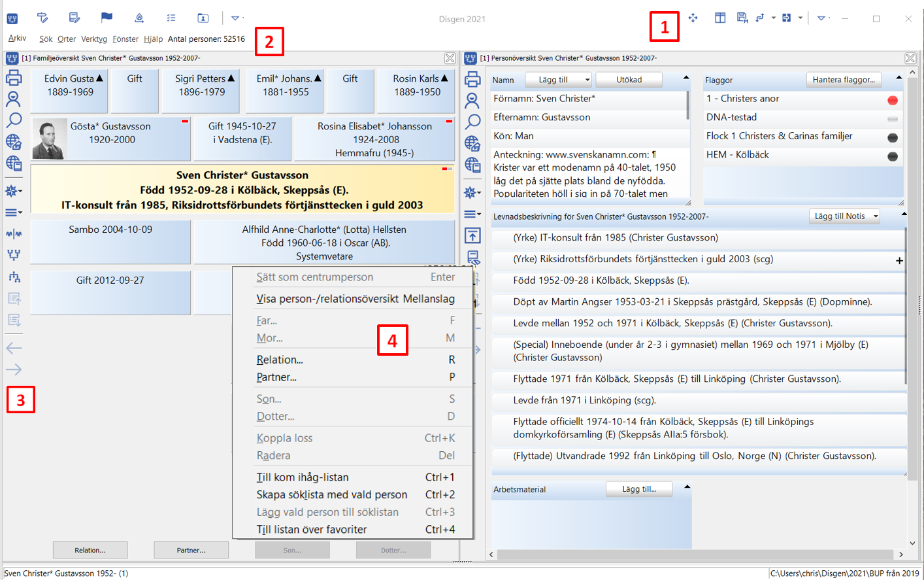Expand the 'Lägg till' dropdown next to Namn
Image resolution: width=924 pixels, height=580 pixels.
587,80
